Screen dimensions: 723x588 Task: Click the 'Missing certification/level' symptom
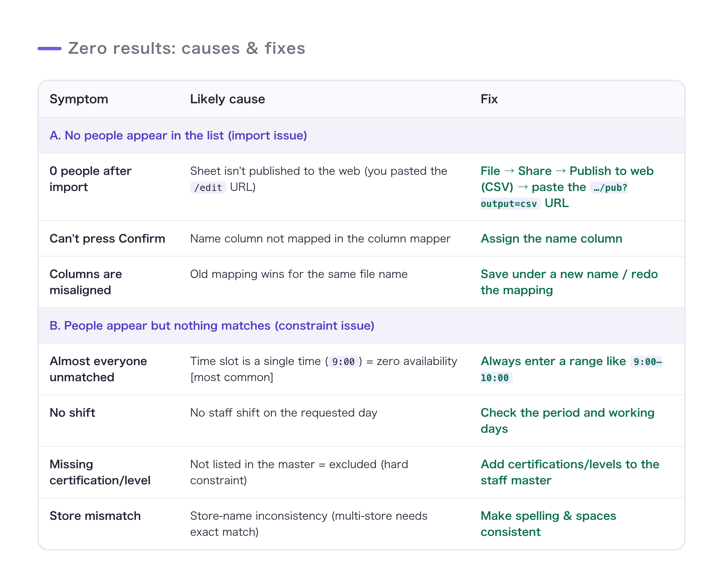[100, 472]
